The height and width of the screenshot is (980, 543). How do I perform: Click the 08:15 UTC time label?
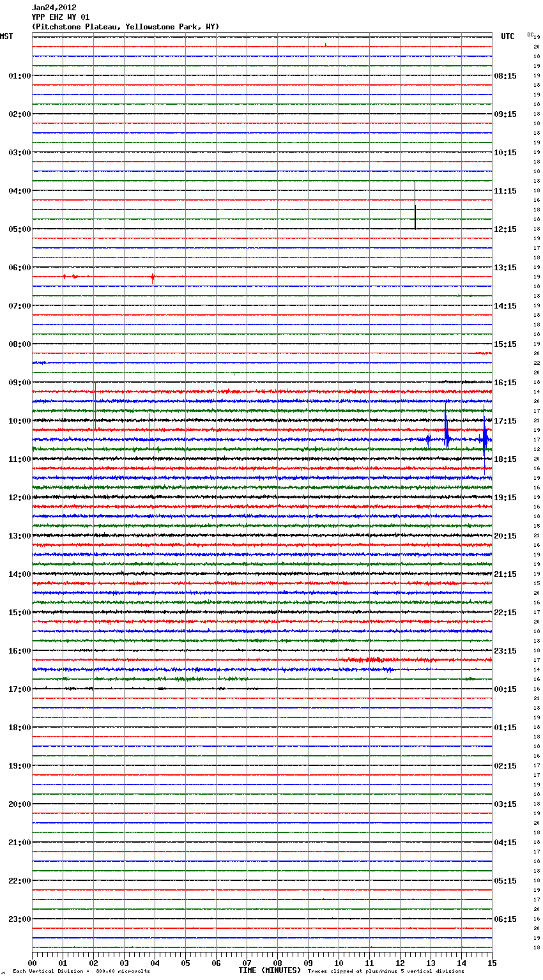505,76
